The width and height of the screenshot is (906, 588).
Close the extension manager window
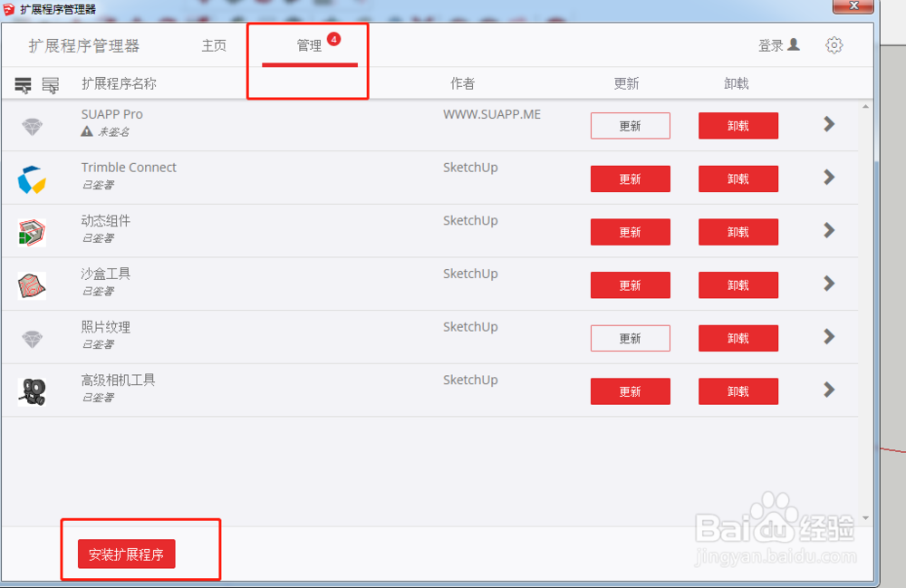[x=853, y=5]
